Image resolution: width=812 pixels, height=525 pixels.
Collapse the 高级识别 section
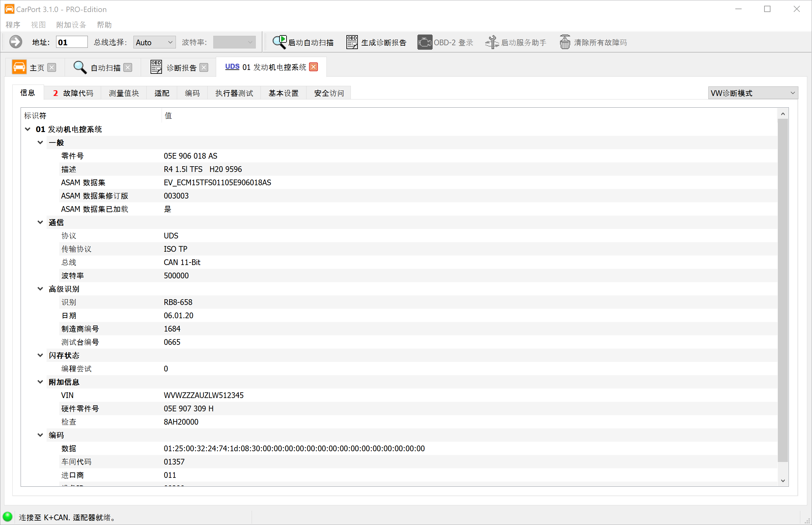click(x=40, y=289)
